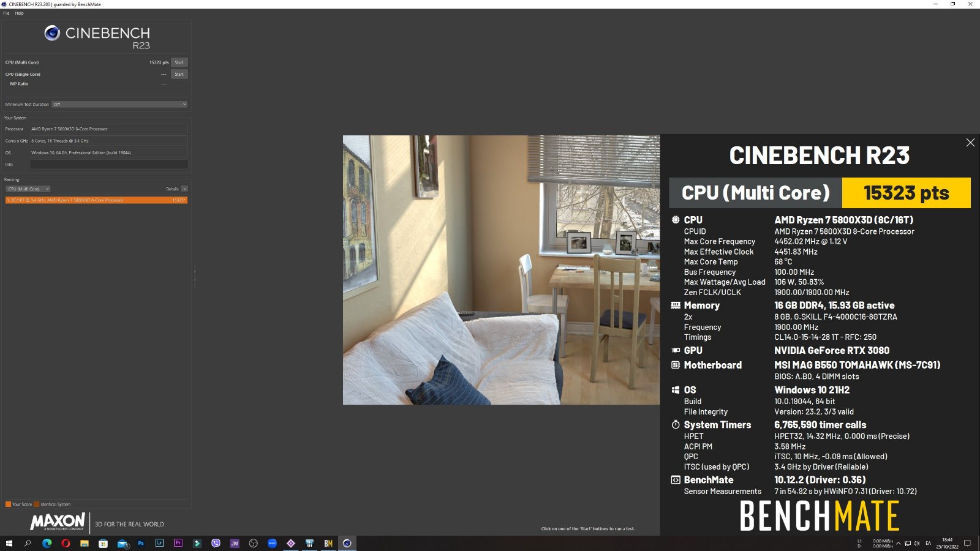
Task: Click the Maxon logo
Action: click(58, 522)
